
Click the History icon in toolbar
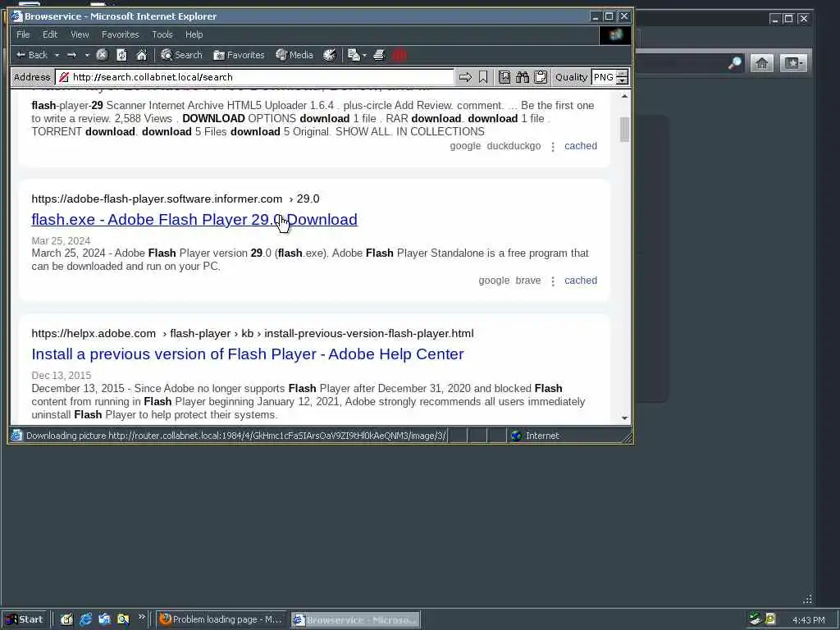330,55
